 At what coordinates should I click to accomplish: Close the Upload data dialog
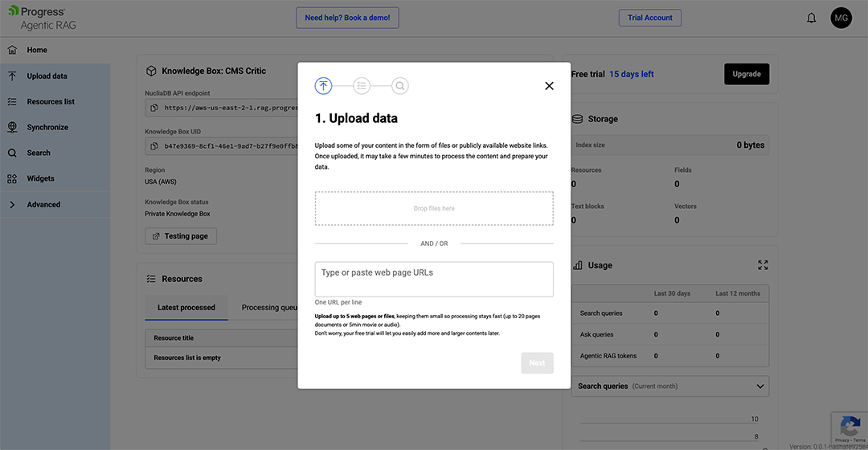(x=549, y=86)
